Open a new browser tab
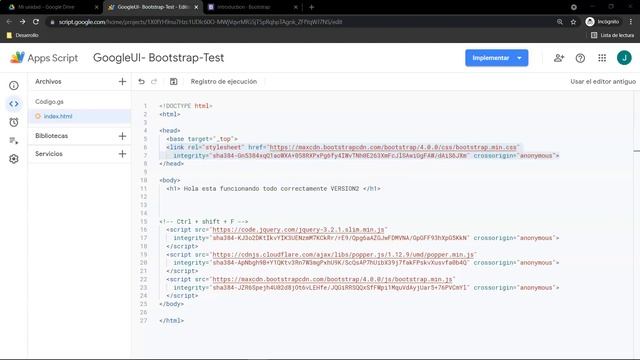The height and width of the screenshot is (360, 640). [311, 7]
